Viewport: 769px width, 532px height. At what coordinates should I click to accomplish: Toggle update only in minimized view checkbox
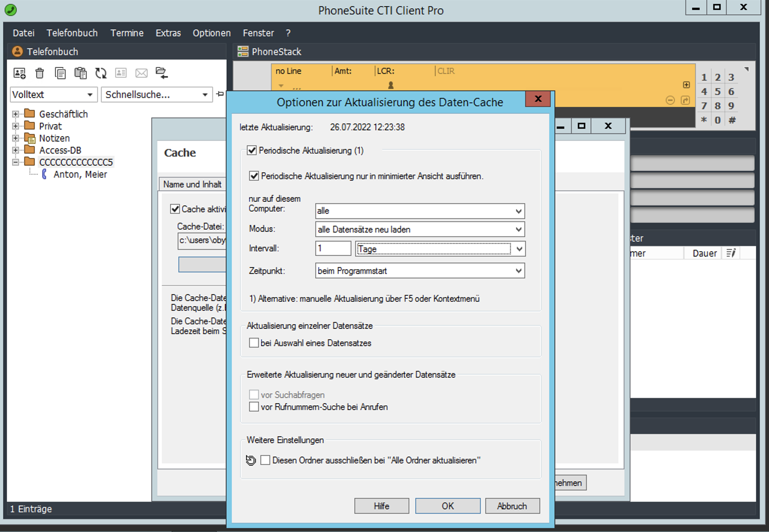click(254, 176)
